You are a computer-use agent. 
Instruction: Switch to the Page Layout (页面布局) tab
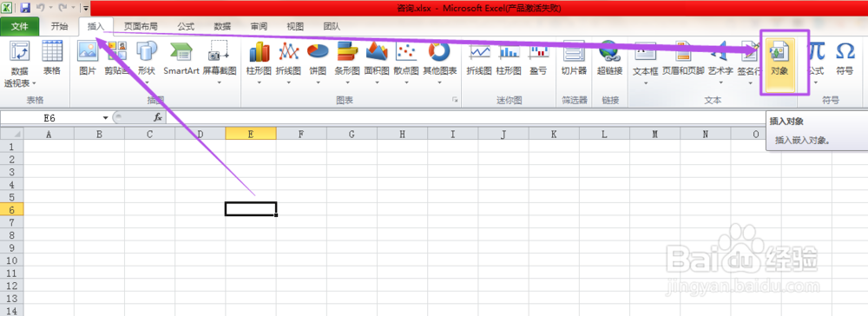(x=141, y=26)
